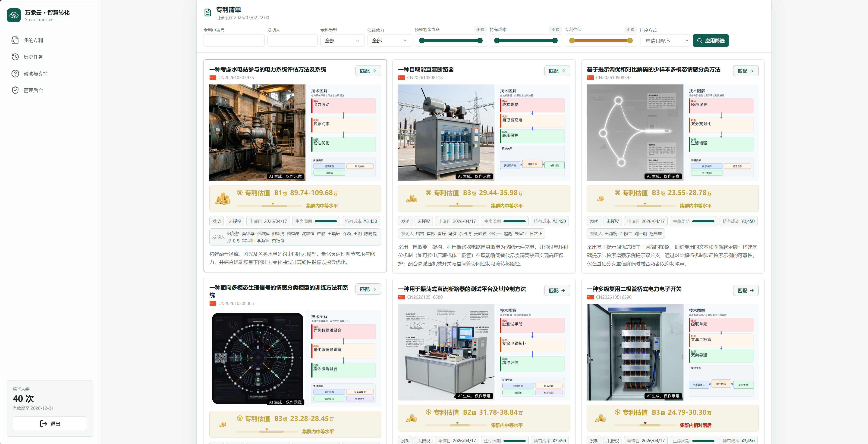Click the 不限 tag beside 持有成本
The image size is (868, 444).
[x=555, y=30]
